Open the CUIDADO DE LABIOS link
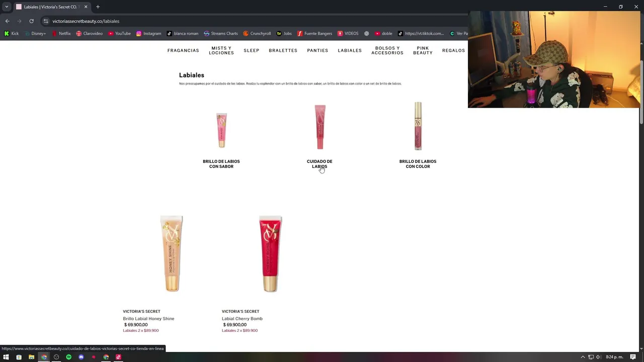 click(319, 164)
